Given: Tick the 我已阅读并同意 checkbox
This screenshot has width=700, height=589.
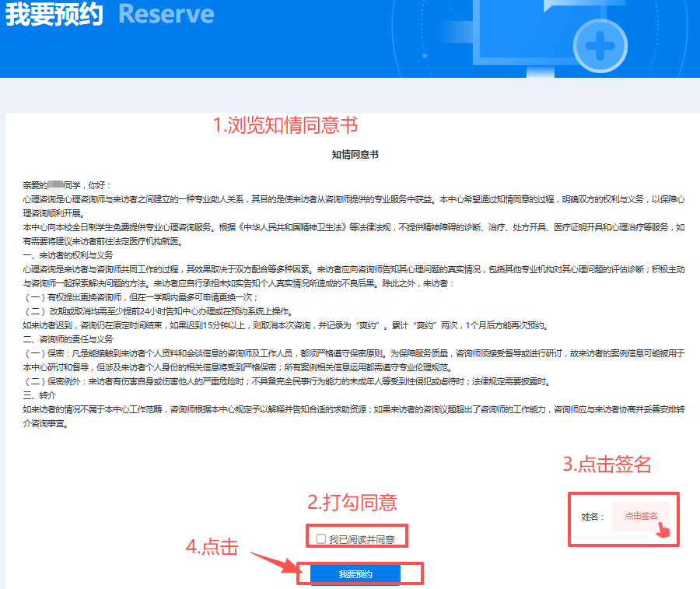Looking at the screenshot, I should [x=320, y=539].
